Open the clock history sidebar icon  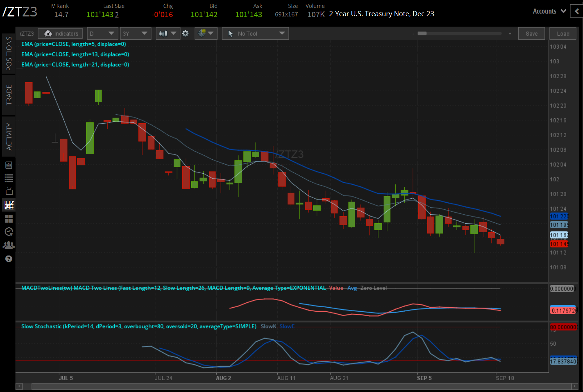pos(9,232)
